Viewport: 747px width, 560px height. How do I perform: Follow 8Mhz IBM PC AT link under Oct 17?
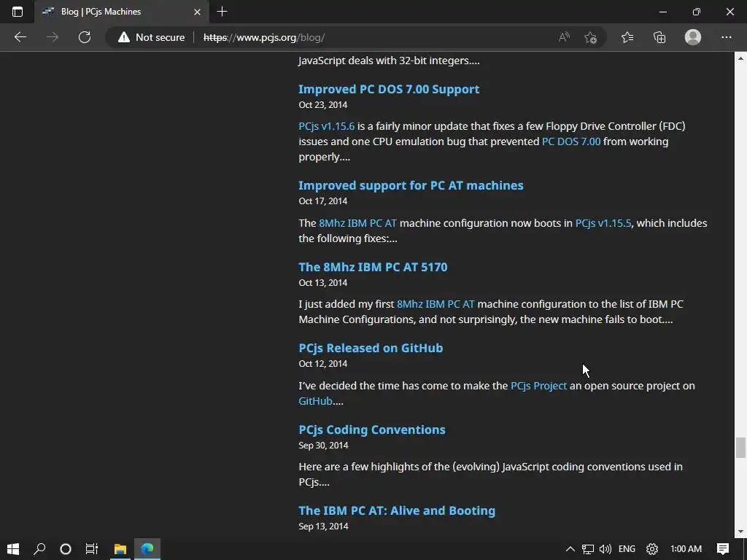(x=357, y=223)
